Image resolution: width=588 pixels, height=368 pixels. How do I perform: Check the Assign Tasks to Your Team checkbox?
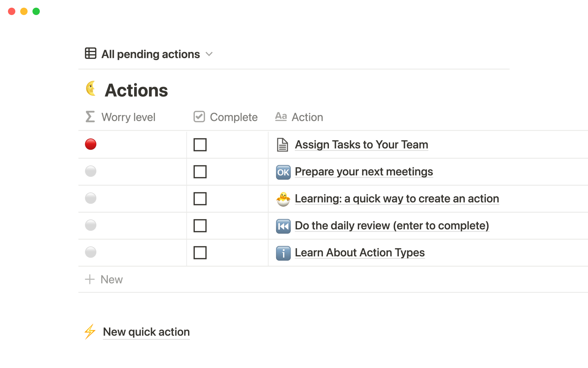(200, 145)
